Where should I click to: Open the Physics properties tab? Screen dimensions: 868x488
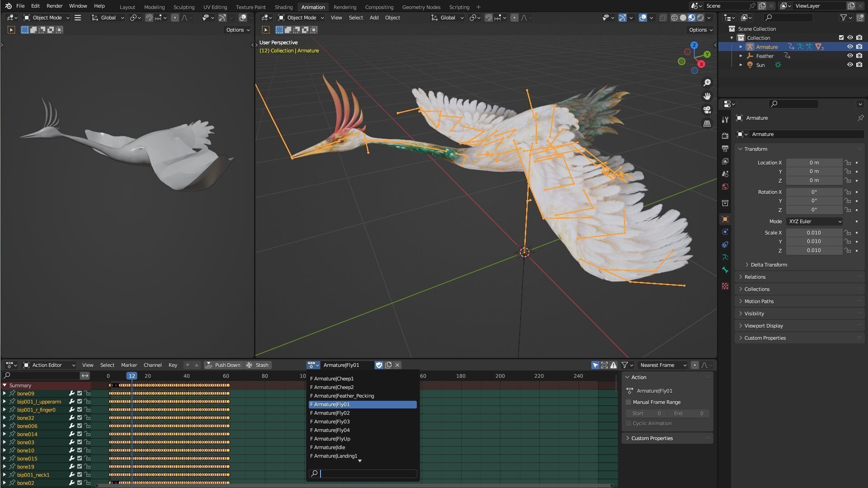coord(725,232)
